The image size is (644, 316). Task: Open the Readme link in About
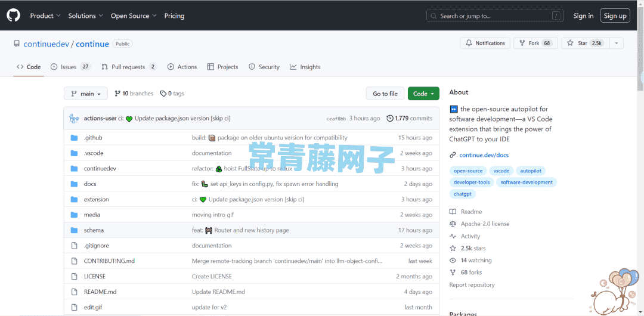[x=466, y=212]
